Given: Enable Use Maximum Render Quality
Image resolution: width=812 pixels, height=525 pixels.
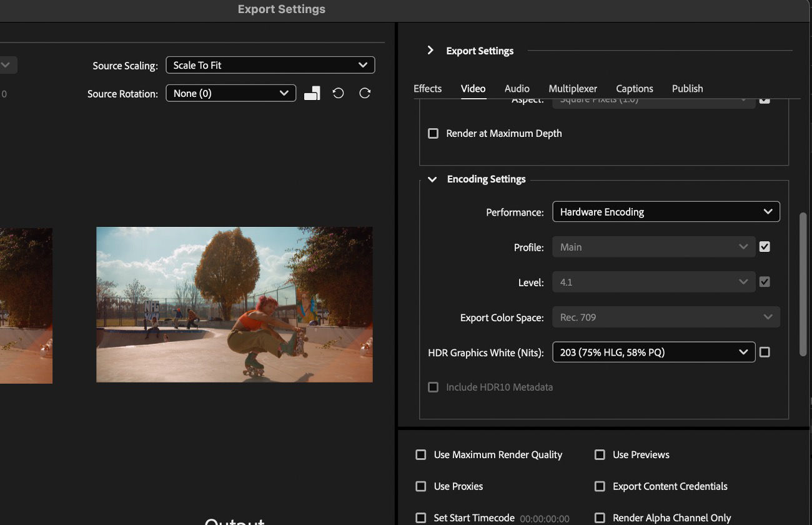Looking at the screenshot, I should 420,454.
